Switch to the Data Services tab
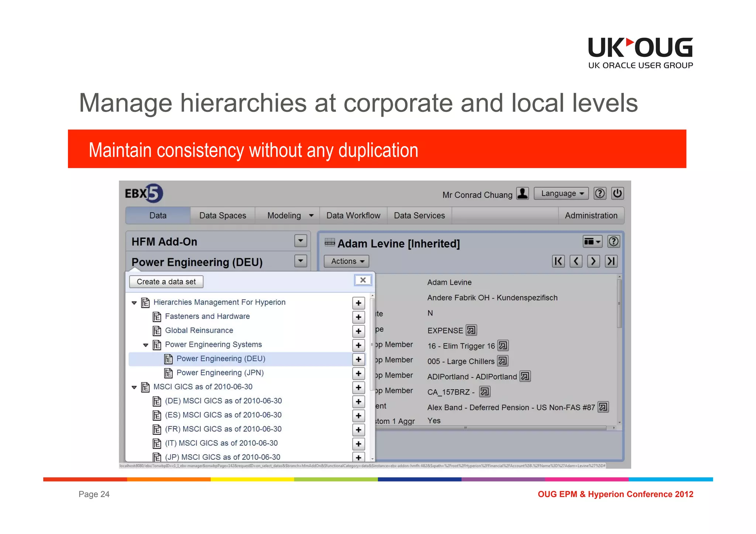The height and width of the screenshot is (534, 756). [x=419, y=216]
